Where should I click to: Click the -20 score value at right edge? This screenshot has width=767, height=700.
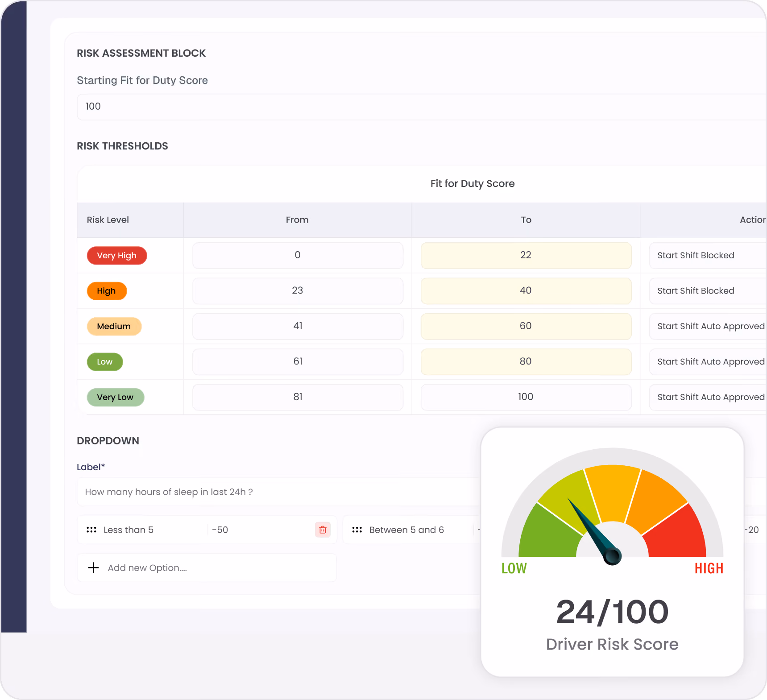click(x=752, y=530)
